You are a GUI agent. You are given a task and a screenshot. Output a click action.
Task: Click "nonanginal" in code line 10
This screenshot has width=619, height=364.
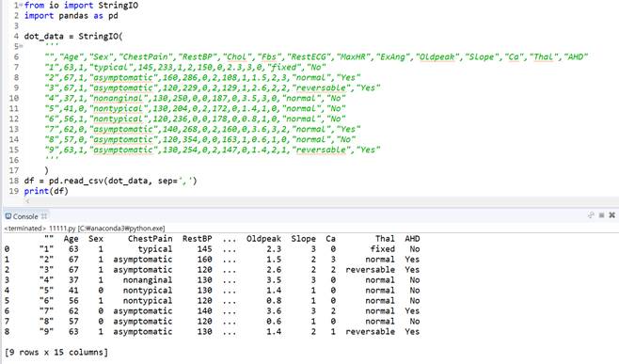tap(119, 98)
